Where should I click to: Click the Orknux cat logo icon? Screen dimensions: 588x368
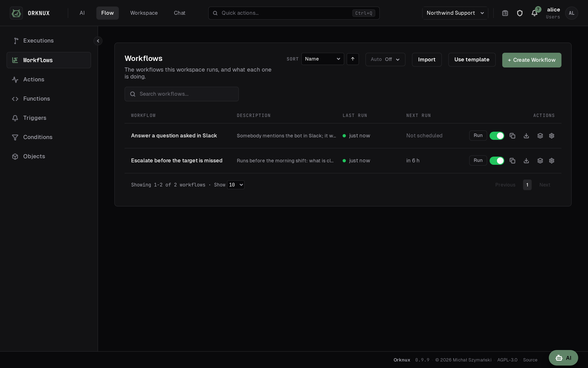pos(16,13)
